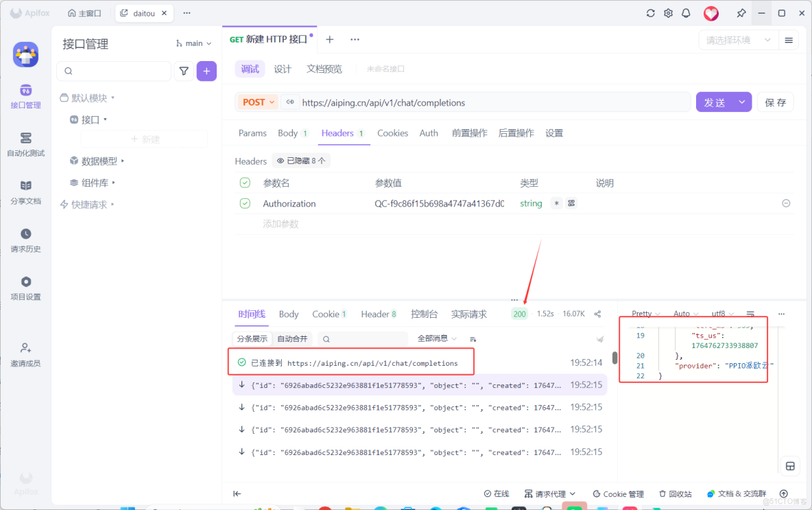Switch to the 控制台 response tab

click(425, 314)
